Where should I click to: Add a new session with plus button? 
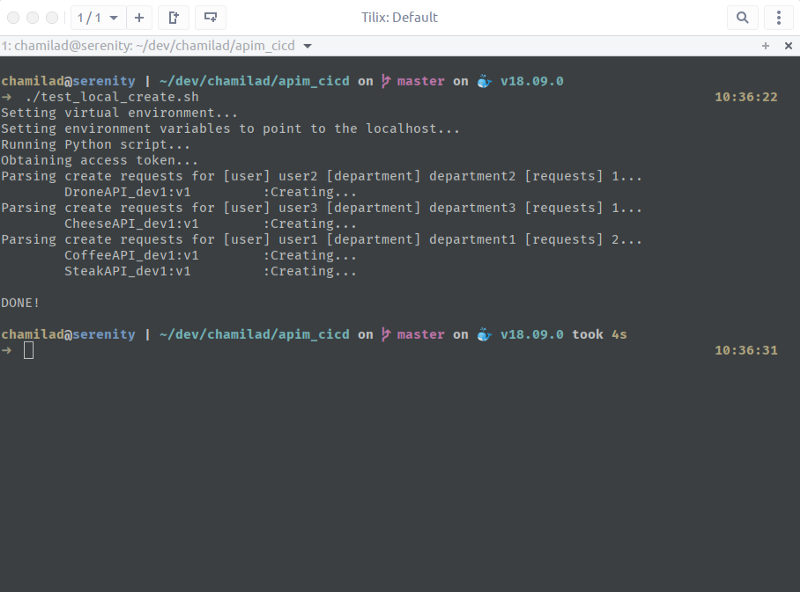[x=139, y=18]
